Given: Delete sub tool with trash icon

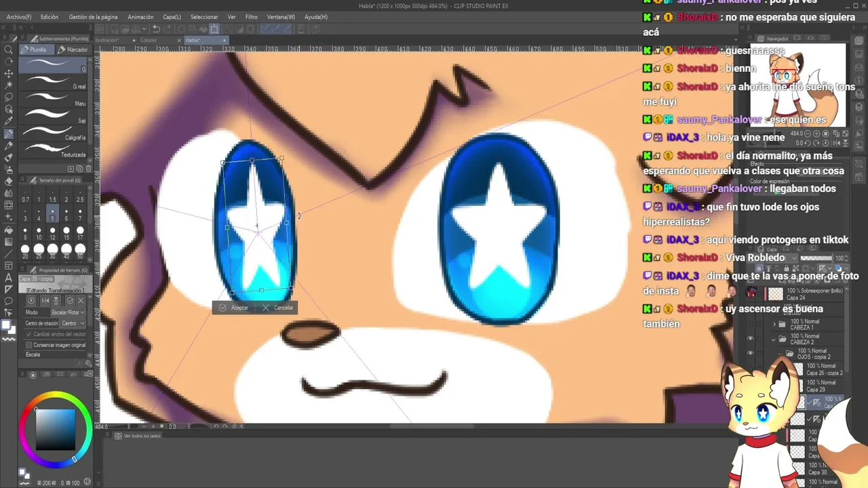Looking at the screenshot, I should click(x=89, y=169).
